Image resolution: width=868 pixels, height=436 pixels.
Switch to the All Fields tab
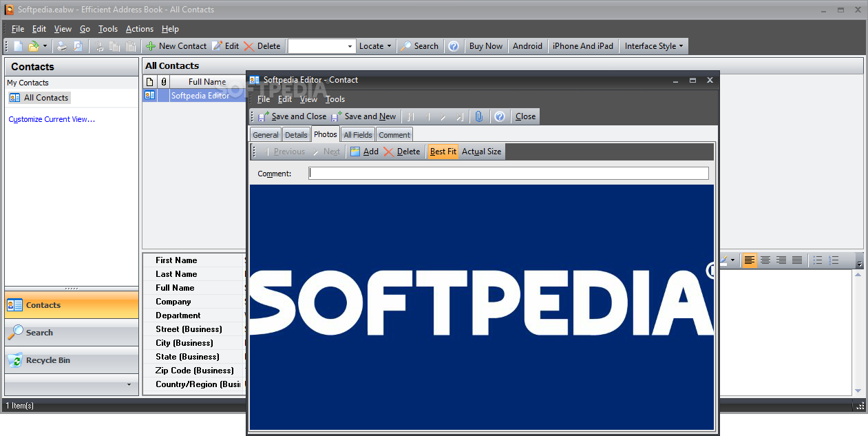(x=358, y=135)
